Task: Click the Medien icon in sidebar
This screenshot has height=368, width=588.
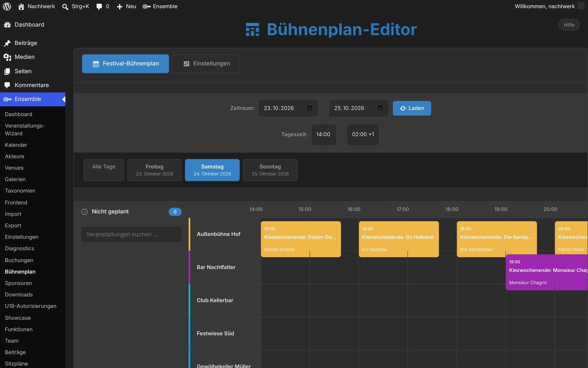Action: click(7, 57)
